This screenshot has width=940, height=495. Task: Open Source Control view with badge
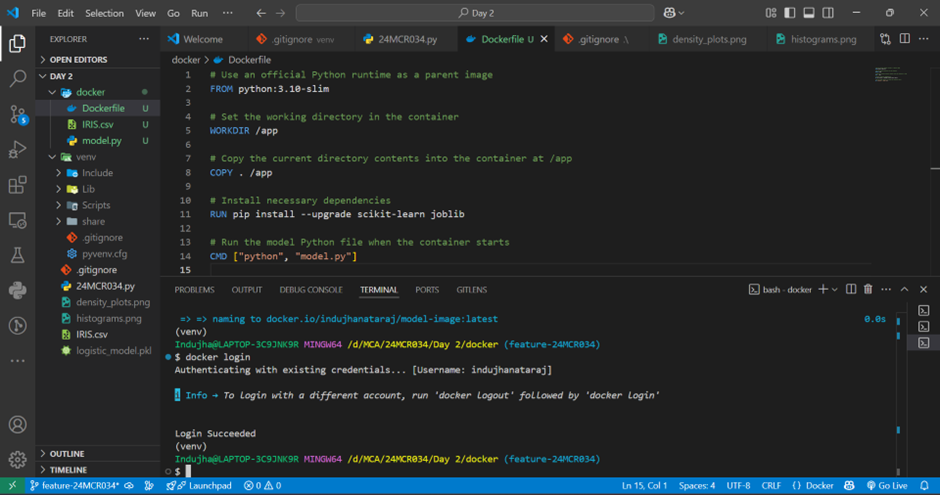click(x=17, y=114)
